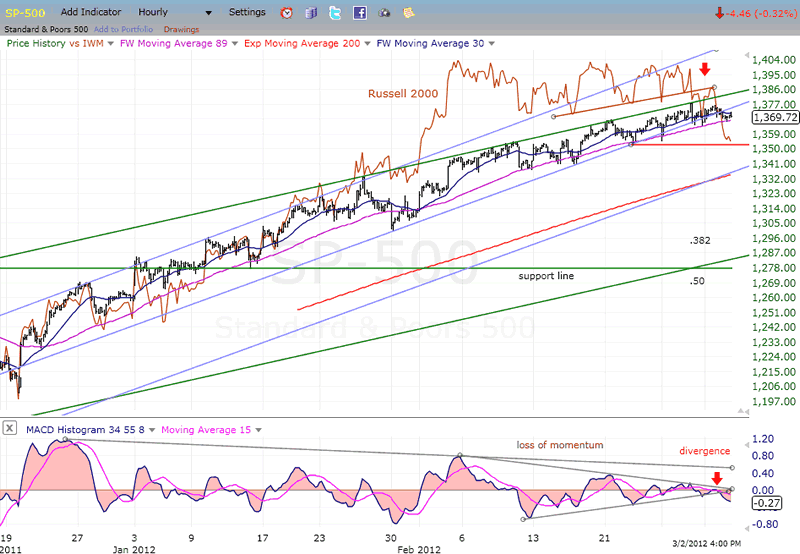
Task: Select Moving Average 15 indicator label
Action: coord(206,430)
